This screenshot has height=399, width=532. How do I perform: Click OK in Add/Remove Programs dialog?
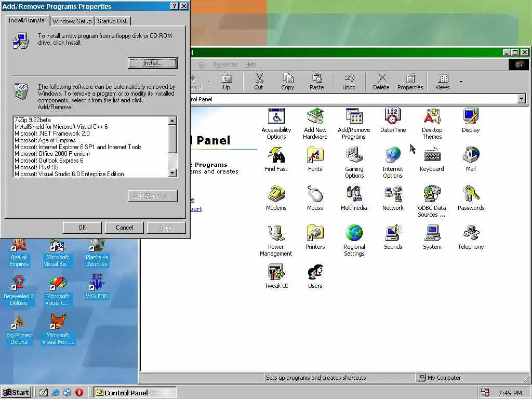(82, 228)
